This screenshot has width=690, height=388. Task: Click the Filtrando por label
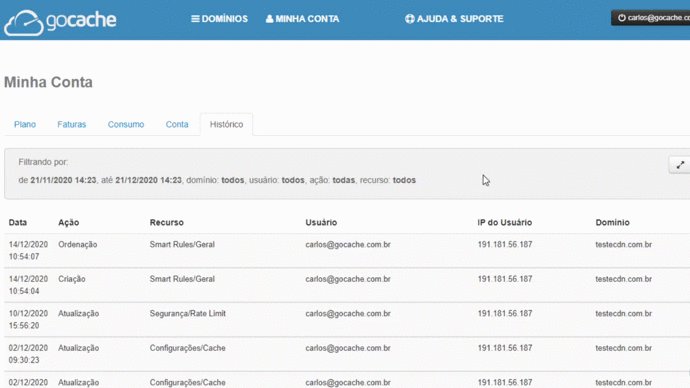43,162
